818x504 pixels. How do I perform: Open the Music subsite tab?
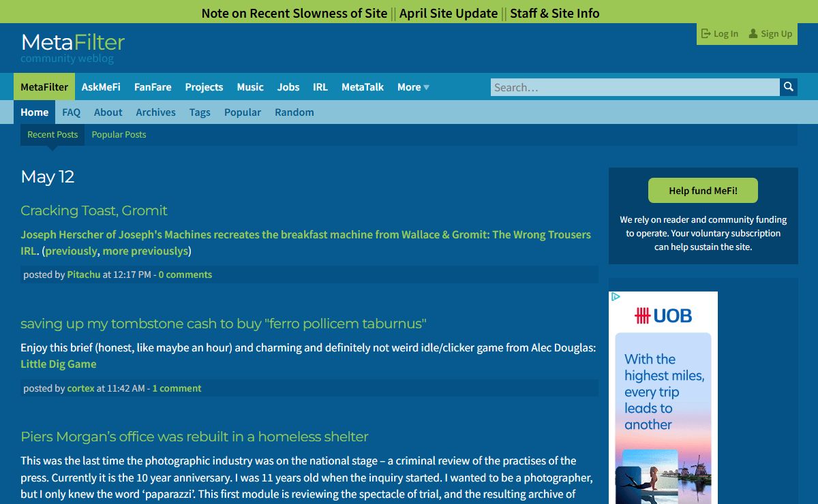pos(250,87)
